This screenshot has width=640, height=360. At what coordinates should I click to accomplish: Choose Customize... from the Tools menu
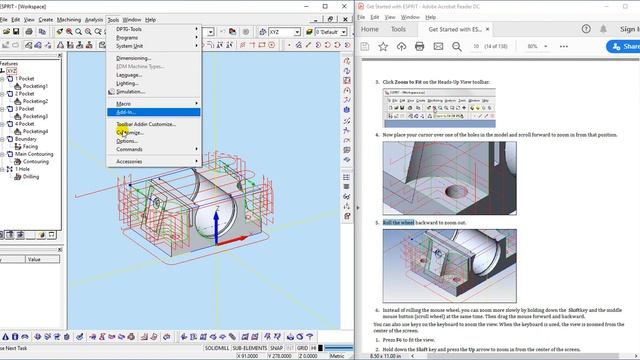153,133
